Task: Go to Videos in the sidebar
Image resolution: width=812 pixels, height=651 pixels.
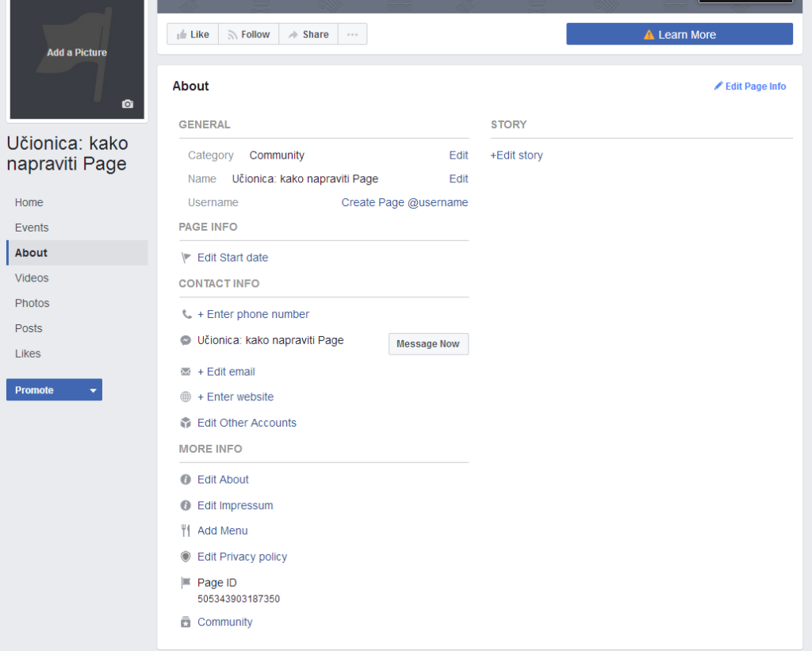Action: pyautogui.click(x=32, y=278)
